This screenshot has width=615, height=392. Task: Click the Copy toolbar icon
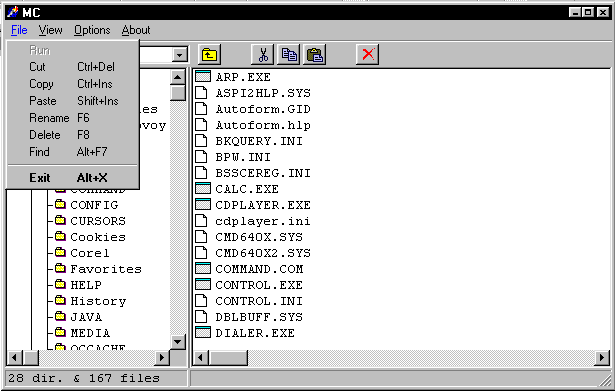pos(289,55)
